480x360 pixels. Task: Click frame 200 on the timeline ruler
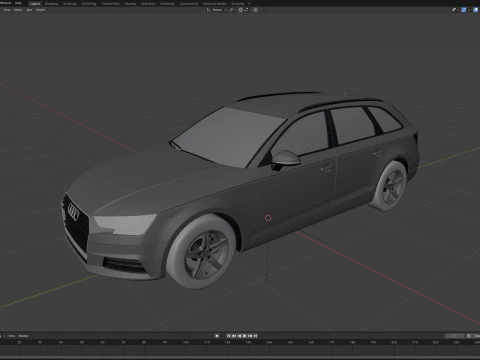(394, 342)
